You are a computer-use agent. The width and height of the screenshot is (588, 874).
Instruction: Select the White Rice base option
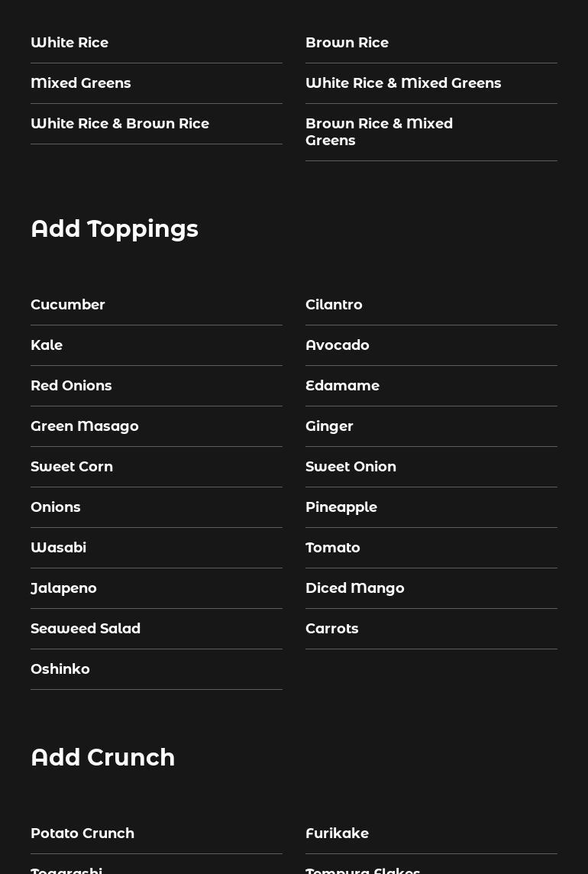69,43
